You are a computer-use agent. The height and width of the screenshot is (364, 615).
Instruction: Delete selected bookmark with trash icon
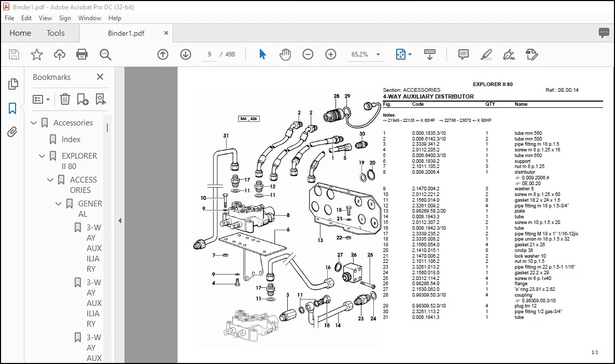65,99
